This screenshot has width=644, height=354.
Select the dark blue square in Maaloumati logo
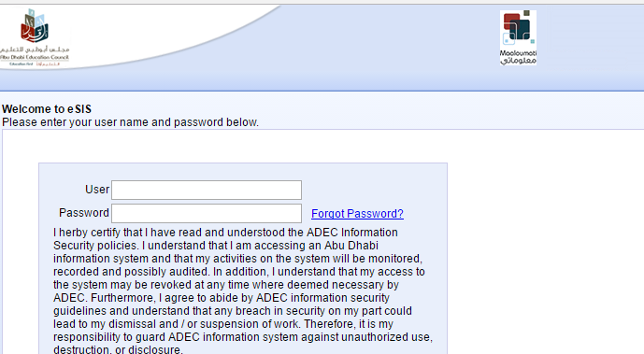point(520,29)
